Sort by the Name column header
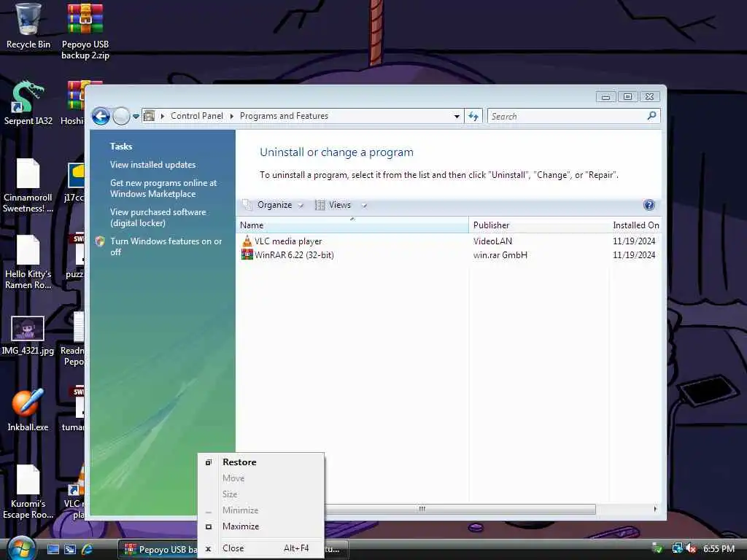This screenshot has height=560, width=747. pyautogui.click(x=352, y=225)
